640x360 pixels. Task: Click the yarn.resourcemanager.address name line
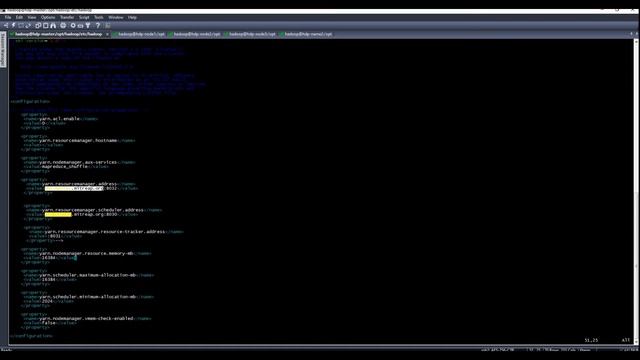tap(81, 184)
